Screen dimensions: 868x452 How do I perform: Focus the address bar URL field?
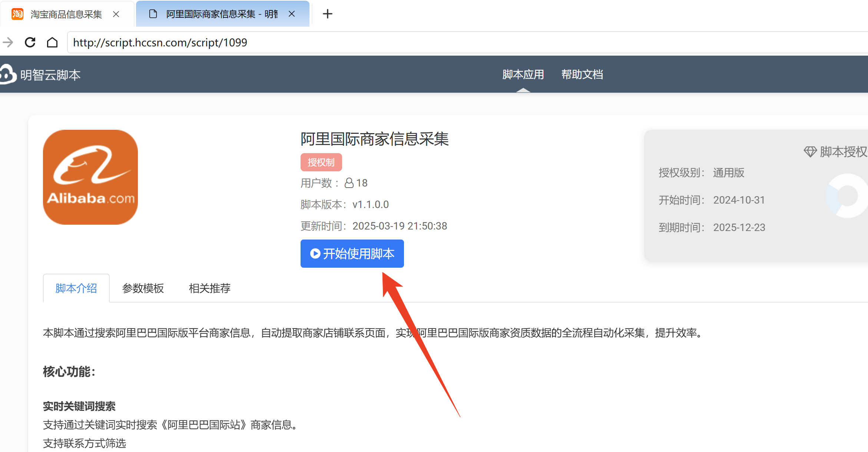(467, 42)
